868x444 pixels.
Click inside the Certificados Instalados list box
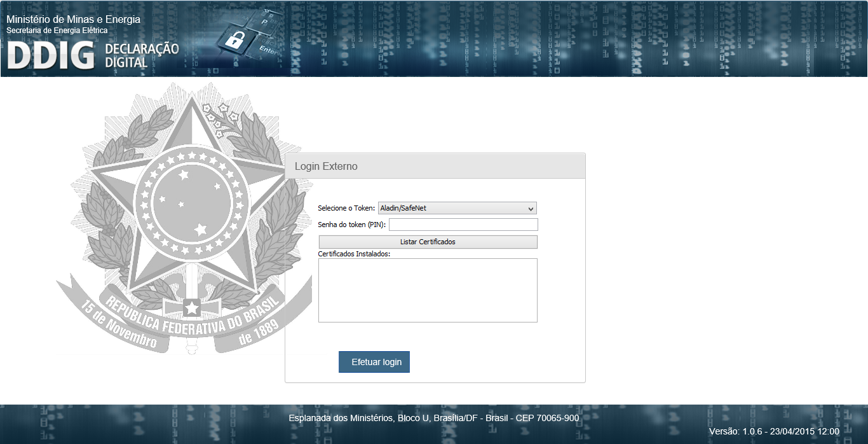point(428,290)
